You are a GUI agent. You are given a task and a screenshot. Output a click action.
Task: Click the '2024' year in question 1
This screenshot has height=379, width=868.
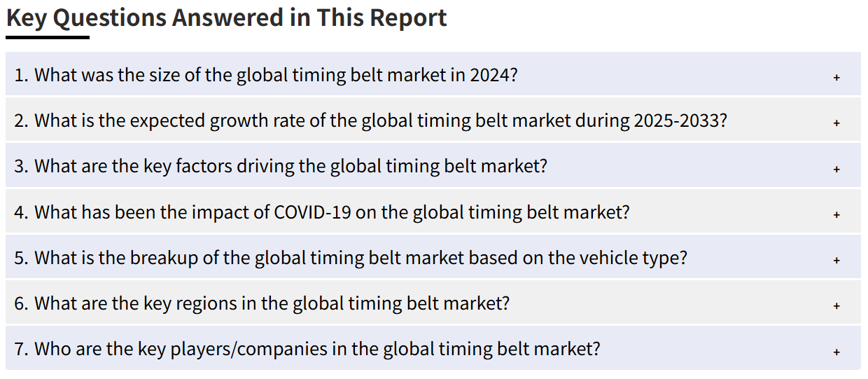(x=493, y=74)
